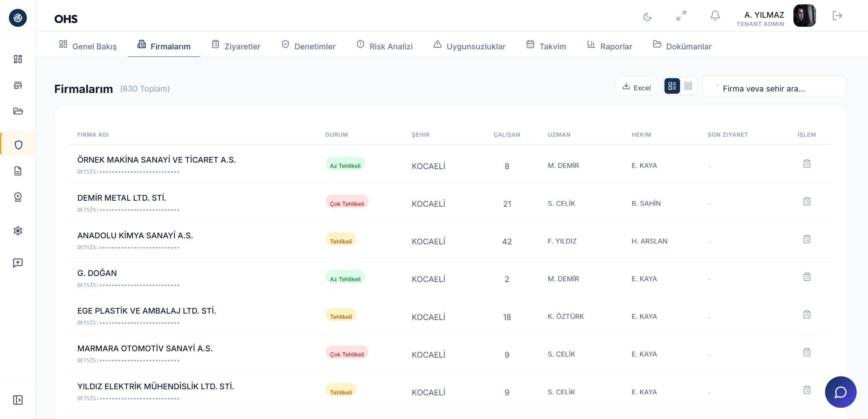The width and height of the screenshot is (868, 419).
Task: Open action icon for ÖRNEK MAKİNA row
Action: pos(807,164)
